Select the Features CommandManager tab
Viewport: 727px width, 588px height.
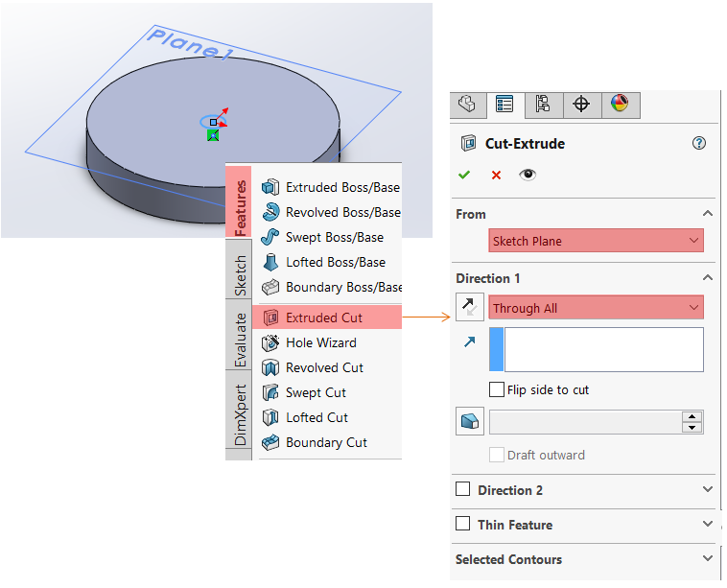click(x=239, y=201)
